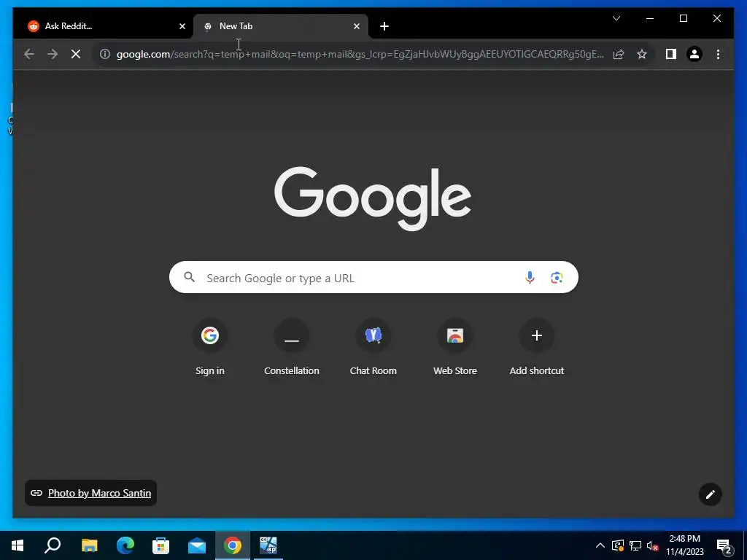Viewport: 747px width, 560px height.
Task: Open the muted volume tray icon
Action: 653,545
